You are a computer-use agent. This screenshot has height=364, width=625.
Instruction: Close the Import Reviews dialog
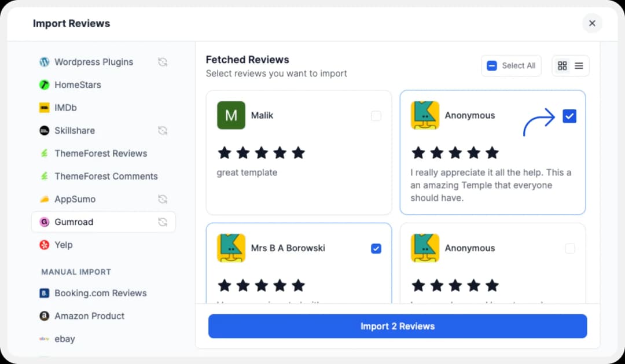pos(592,23)
